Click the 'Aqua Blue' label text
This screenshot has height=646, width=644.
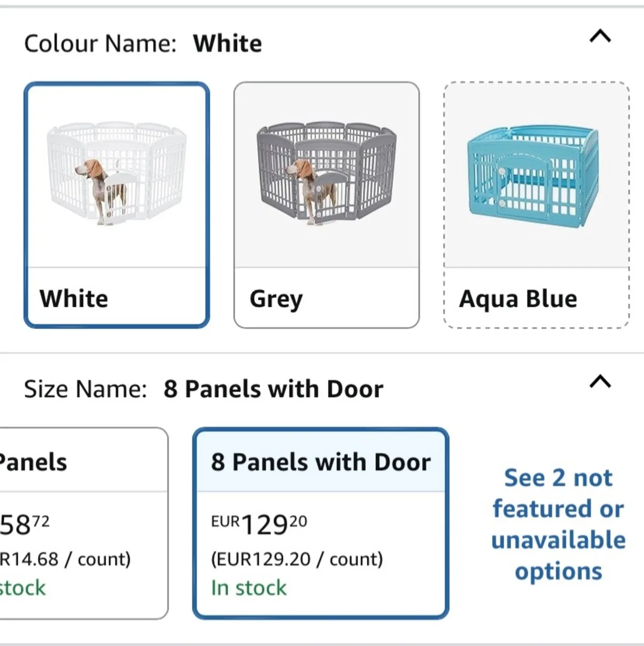pos(517,299)
